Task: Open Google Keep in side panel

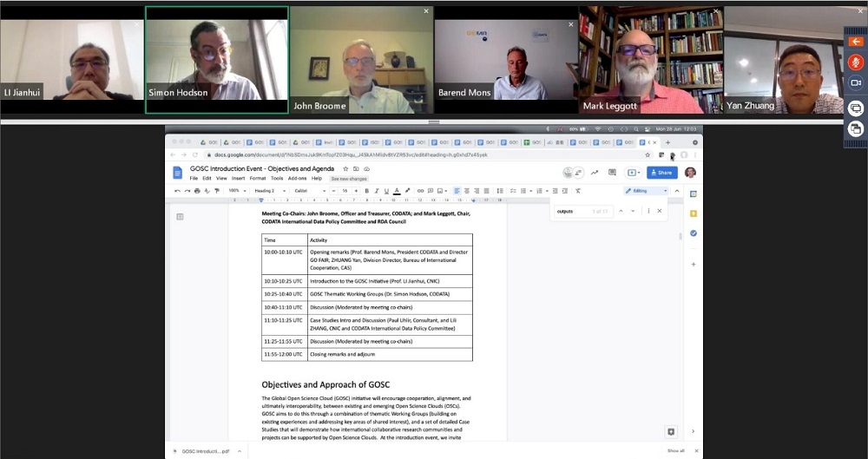Action: pos(694,213)
